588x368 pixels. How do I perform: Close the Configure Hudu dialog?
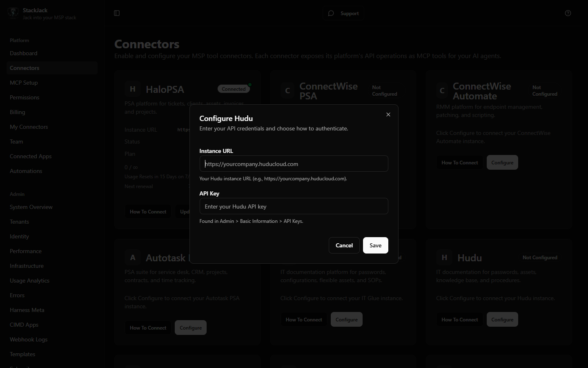point(388,114)
